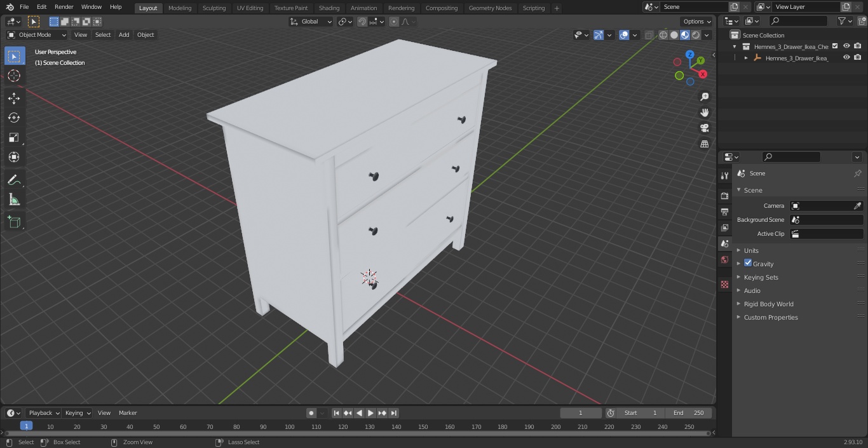This screenshot has height=448, width=868.
Task: Switch perspective/orthographic with grid gizmo
Action: coord(704,144)
